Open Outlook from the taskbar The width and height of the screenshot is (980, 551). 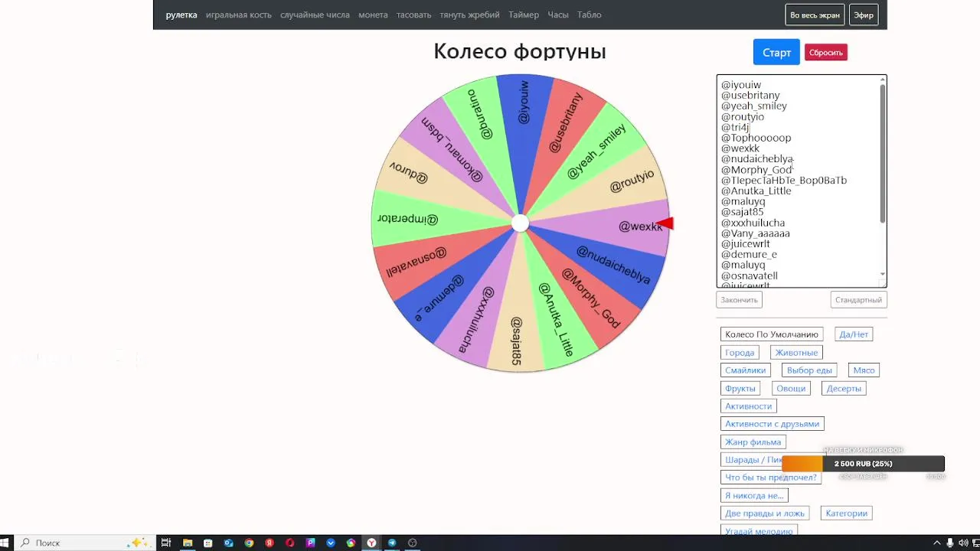229,543
